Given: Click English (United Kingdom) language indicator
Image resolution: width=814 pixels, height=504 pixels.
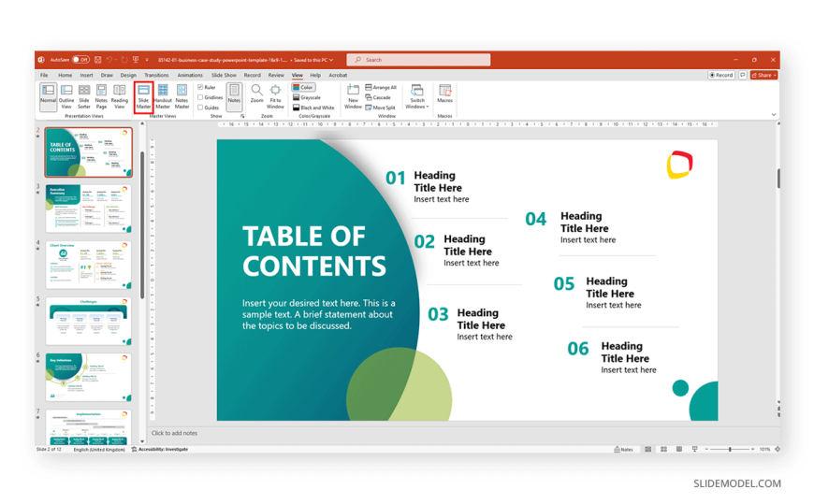Looking at the screenshot, I should (x=99, y=450).
